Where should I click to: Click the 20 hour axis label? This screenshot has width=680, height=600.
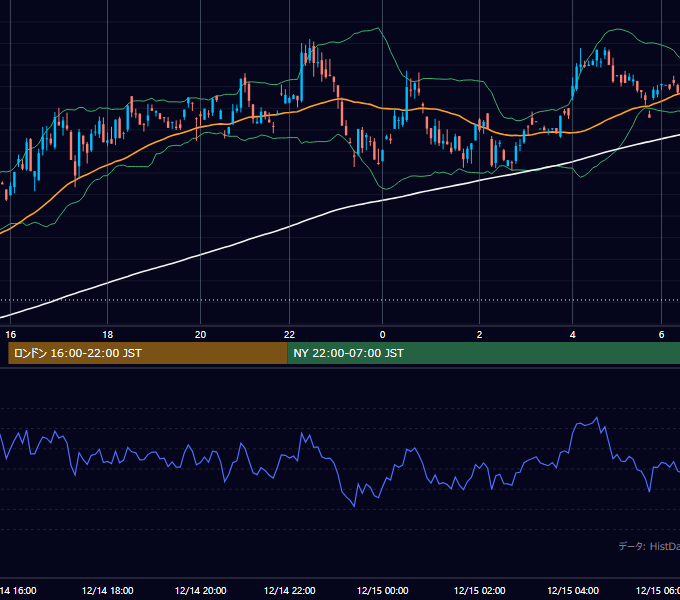tap(200, 335)
